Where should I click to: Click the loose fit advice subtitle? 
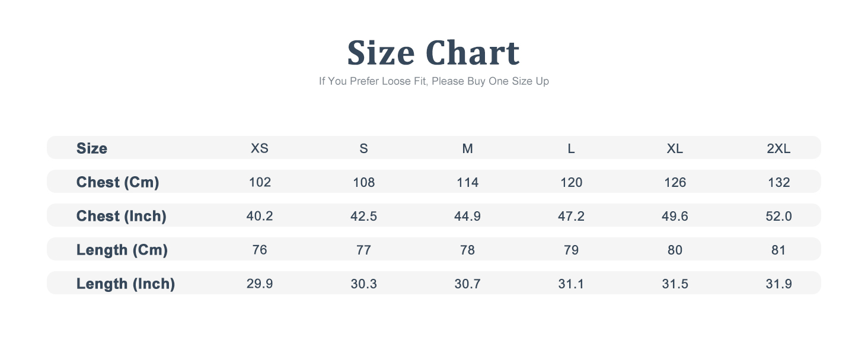[434, 81]
